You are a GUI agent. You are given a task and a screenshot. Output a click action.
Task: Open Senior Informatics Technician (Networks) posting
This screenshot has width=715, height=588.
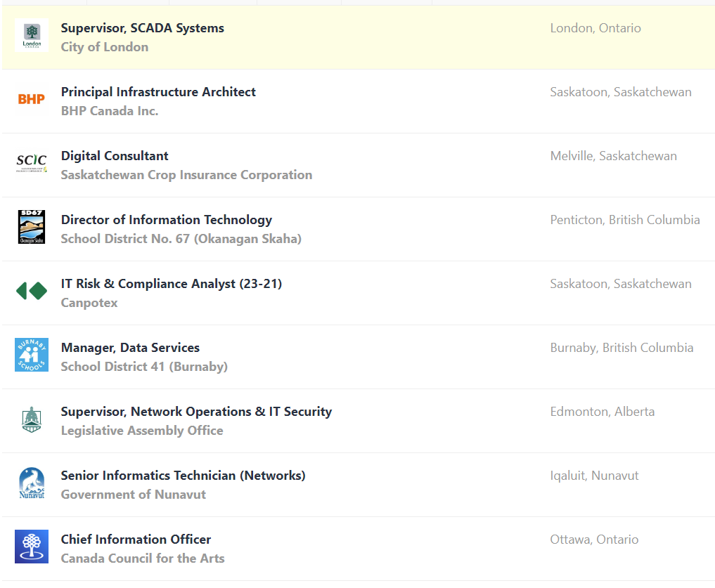coord(183,476)
